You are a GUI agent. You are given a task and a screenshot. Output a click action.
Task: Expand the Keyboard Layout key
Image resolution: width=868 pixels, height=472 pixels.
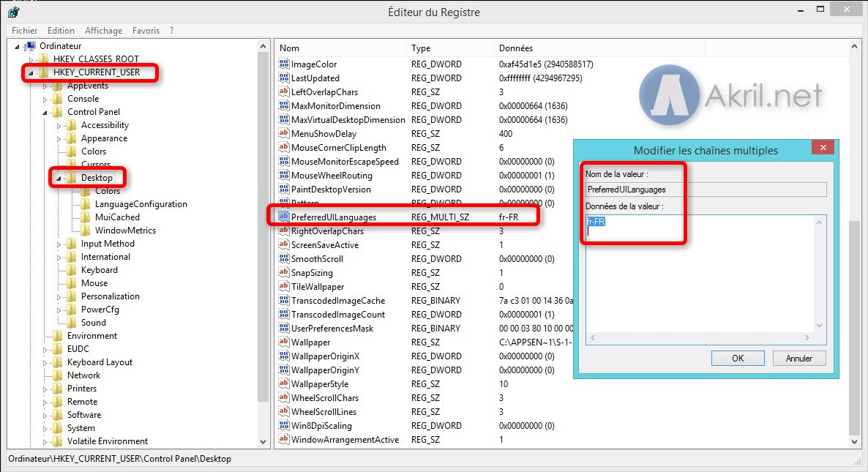tap(45, 362)
